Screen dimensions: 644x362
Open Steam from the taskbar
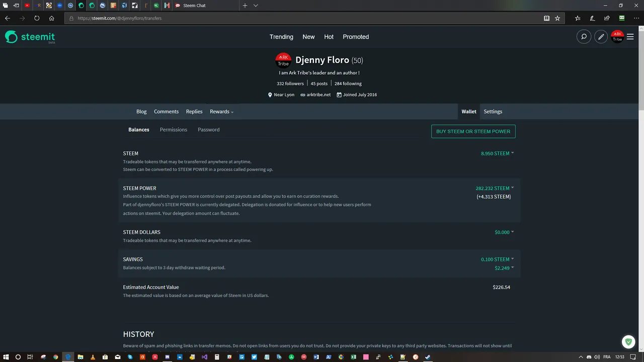(428, 357)
